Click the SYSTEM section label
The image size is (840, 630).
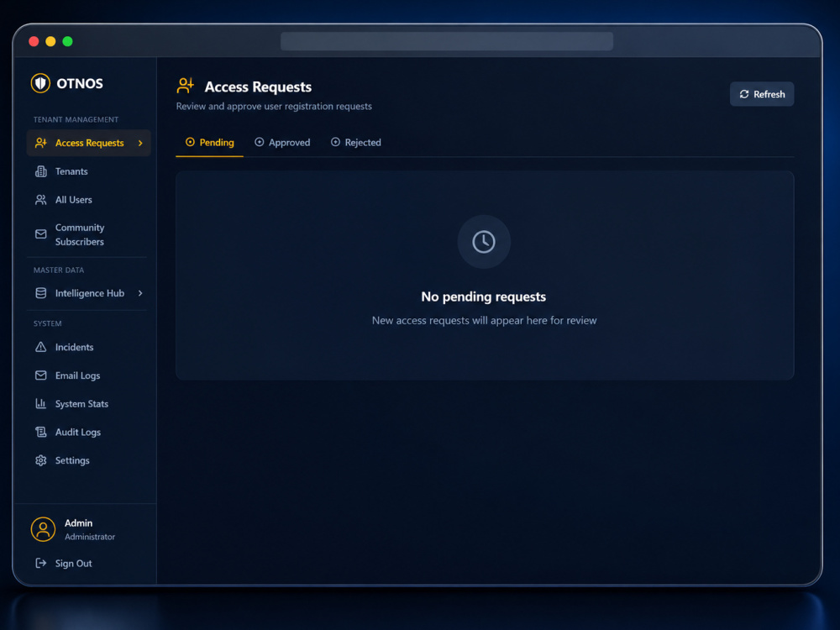pos(48,323)
